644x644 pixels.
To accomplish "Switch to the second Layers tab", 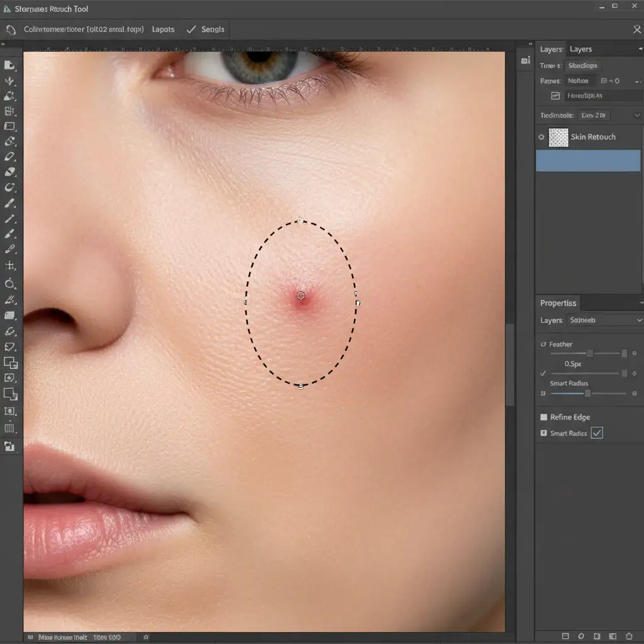I will [x=580, y=49].
